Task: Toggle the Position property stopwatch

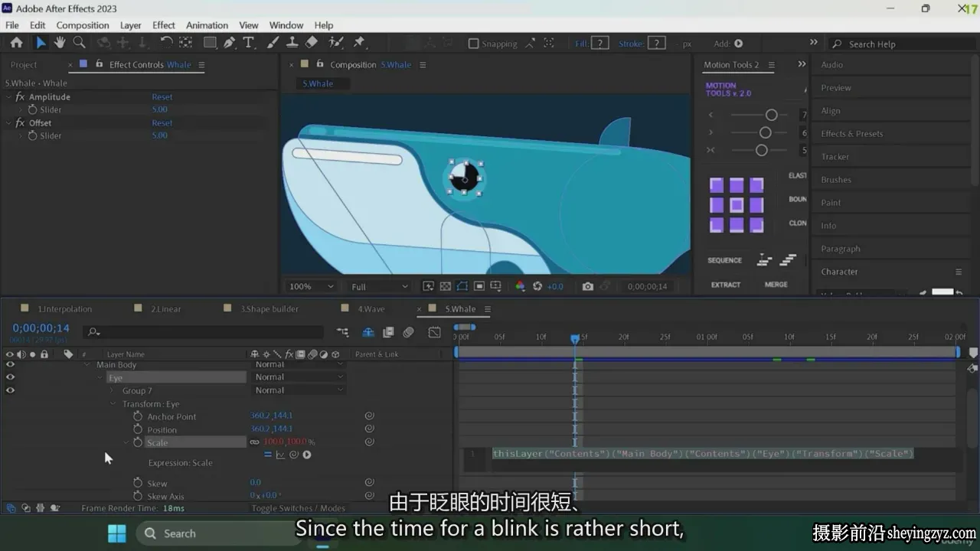Action: [x=138, y=429]
